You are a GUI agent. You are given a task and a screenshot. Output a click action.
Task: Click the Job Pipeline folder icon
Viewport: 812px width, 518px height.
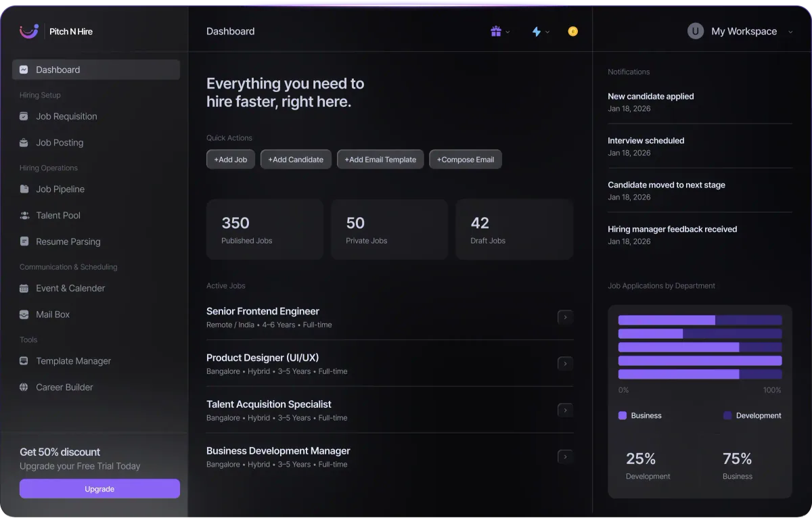24,189
